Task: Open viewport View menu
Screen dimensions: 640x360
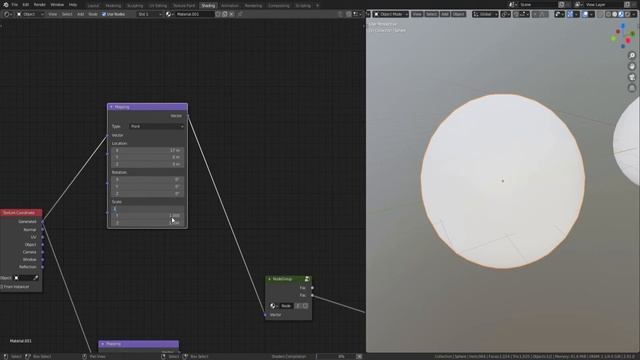Action: (x=417, y=14)
